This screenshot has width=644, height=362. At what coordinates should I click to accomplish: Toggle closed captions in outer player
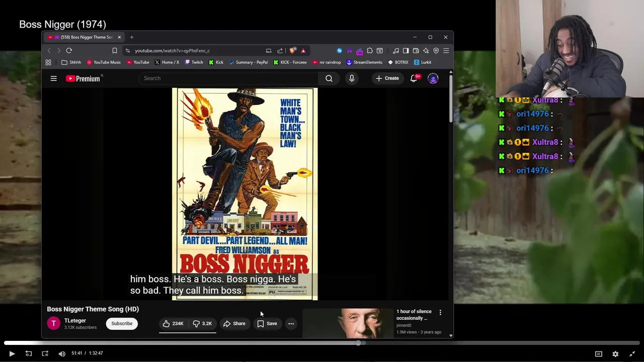point(599,353)
